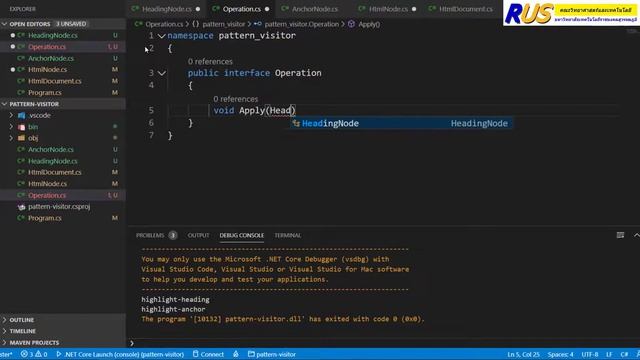Go to line via Ln 5, Col 25
Screen dimensions: 640x360
[523, 354]
